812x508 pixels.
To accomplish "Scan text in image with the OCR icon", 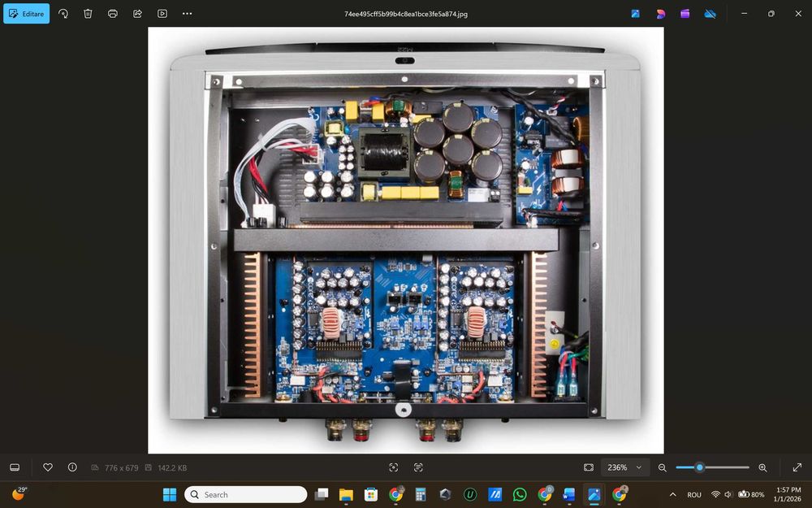I will tap(418, 467).
